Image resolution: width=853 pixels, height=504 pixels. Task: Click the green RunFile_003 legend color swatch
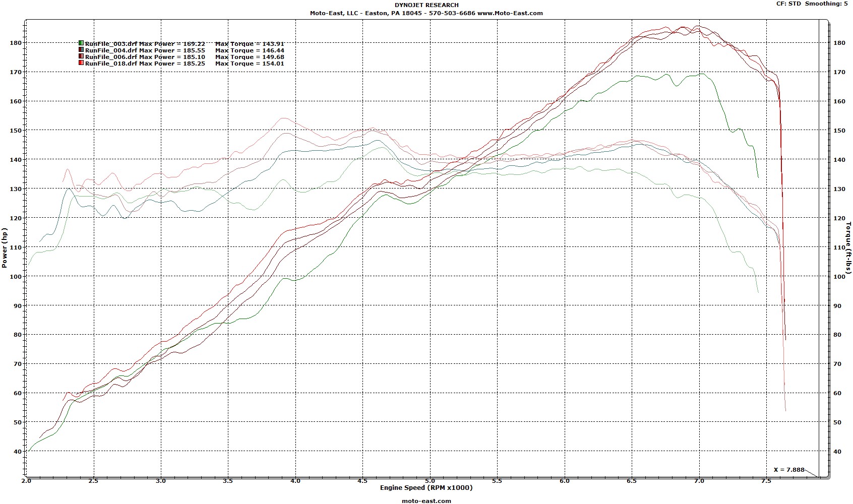81,43
